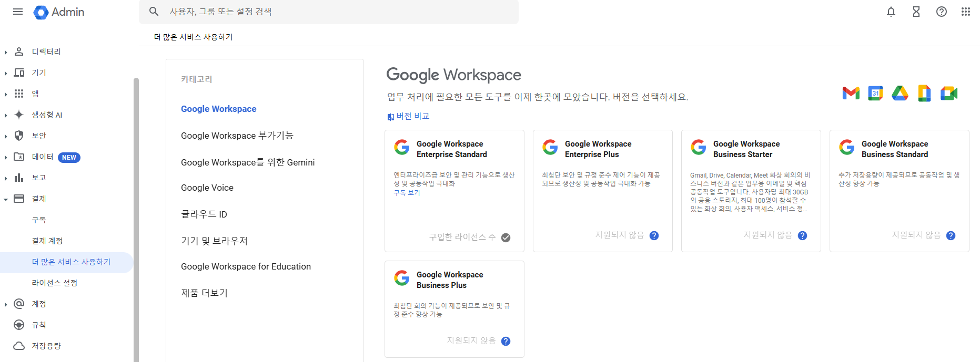Screen dimensions: 980x362
Task: Open the 버전 비교 link
Action: coord(409,116)
